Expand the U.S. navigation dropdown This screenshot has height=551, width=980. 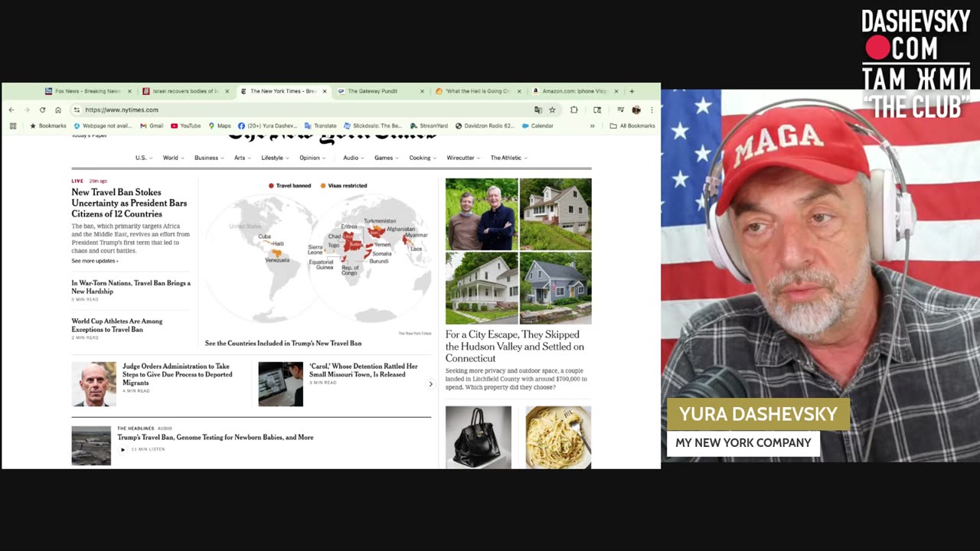(144, 158)
